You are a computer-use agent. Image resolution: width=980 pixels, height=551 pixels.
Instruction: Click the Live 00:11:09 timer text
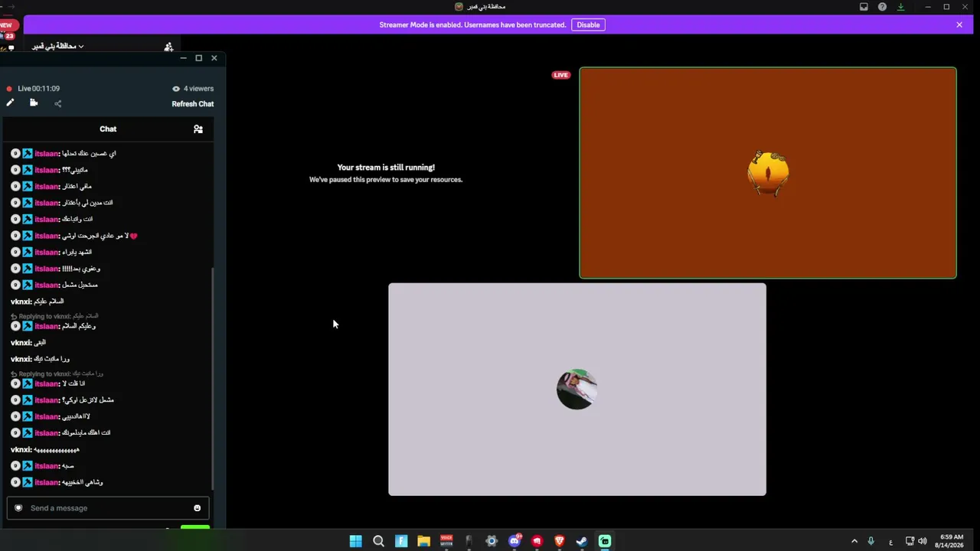tap(39, 89)
